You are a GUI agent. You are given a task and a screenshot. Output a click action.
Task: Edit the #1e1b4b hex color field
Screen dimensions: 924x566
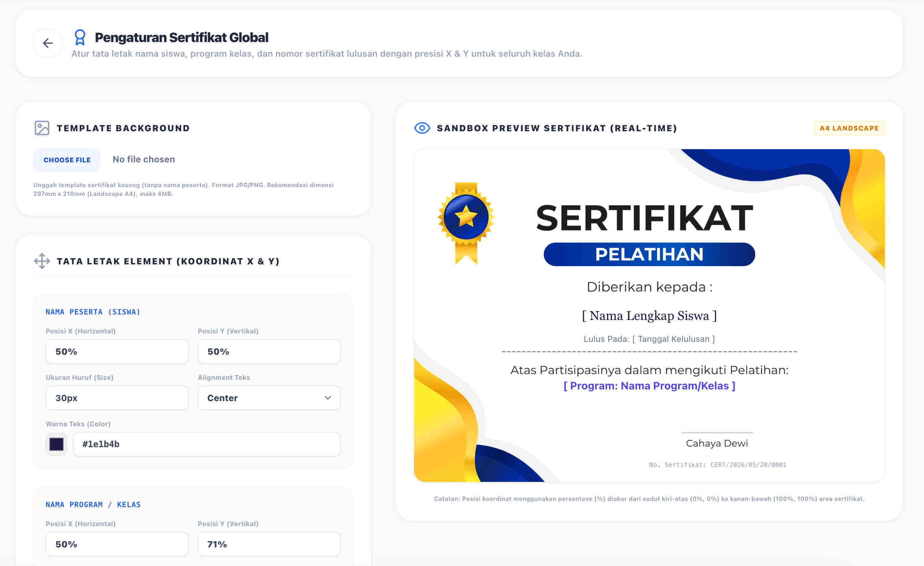pos(207,444)
